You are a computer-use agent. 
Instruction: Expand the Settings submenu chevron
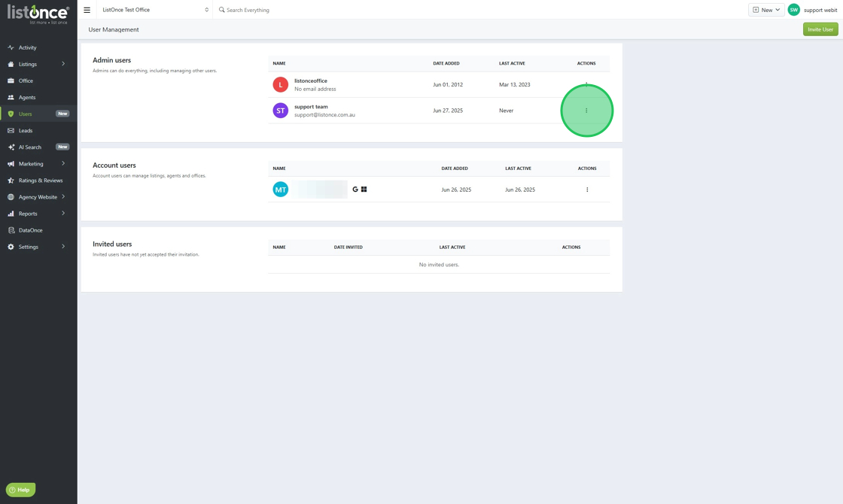click(x=63, y=247)
